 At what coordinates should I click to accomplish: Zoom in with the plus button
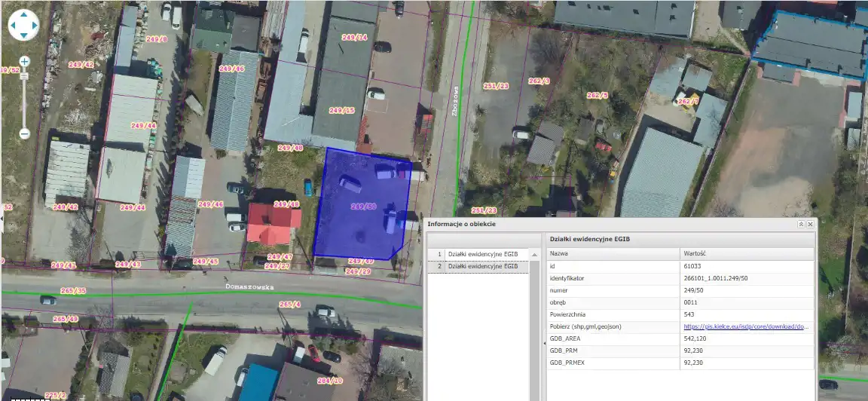[24, 61]
